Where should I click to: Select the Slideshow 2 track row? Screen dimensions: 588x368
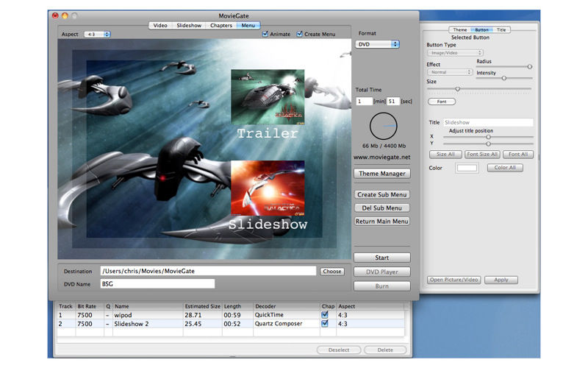point(231,324)
